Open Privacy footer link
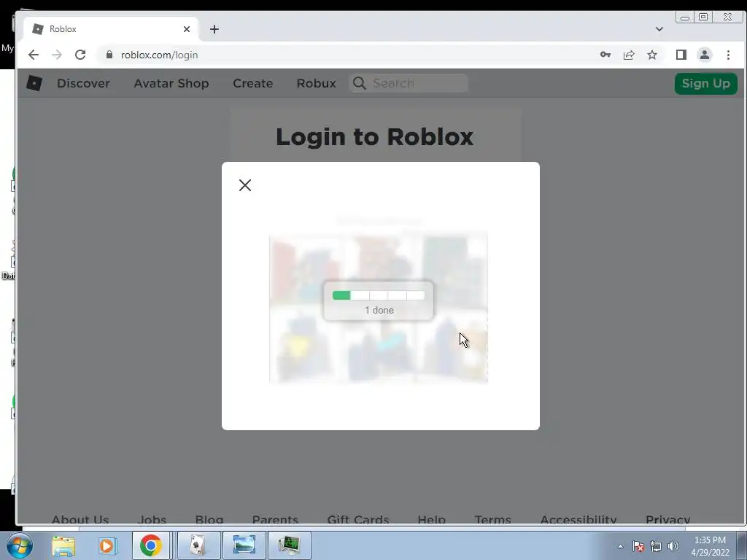Image resolution: width=747 pixels, height=560 pixels. [668, 519]
